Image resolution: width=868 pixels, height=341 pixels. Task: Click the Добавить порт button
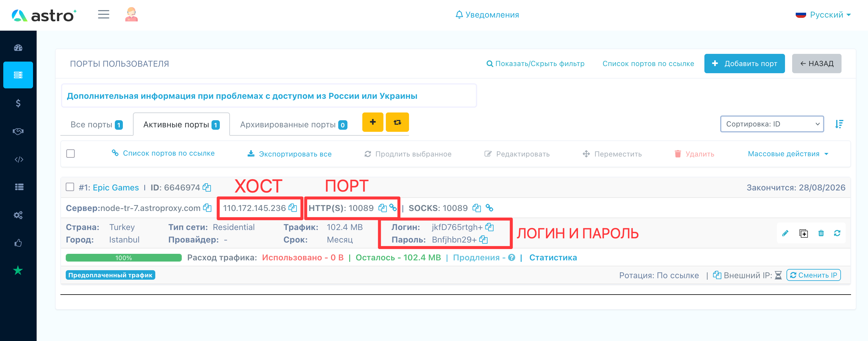[744, 63]
